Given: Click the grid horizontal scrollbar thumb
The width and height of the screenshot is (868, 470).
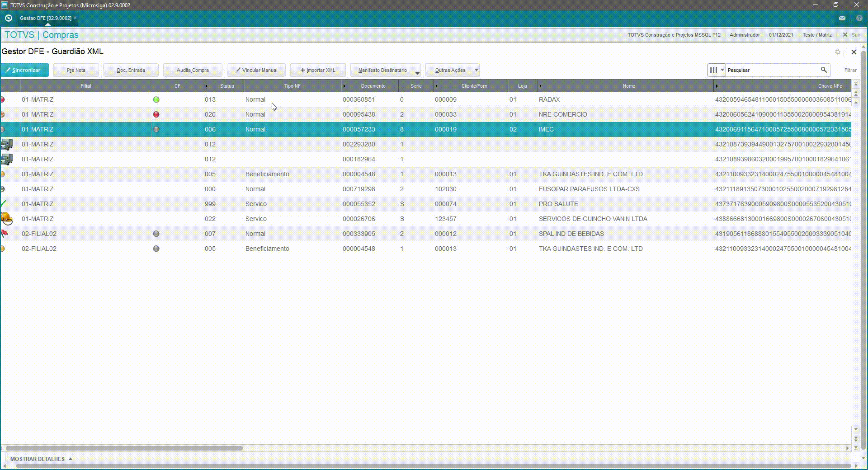Looking at the screenshot, I should click(x=124, y=448).
